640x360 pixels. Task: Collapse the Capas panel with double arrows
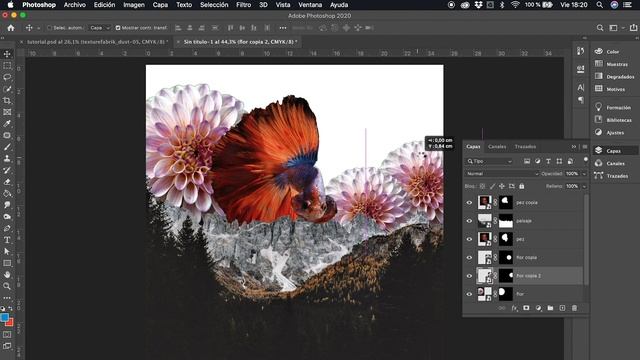574,147
